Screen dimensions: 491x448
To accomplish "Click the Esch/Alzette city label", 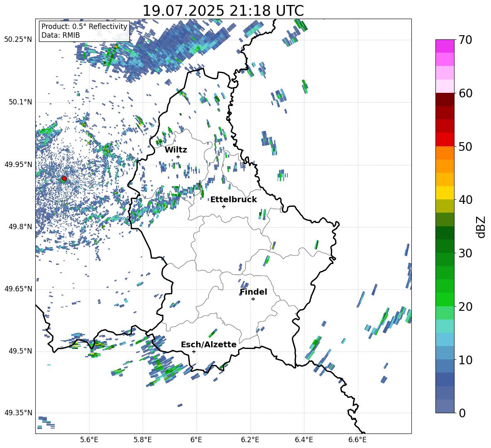I will (x=209, y=344).
